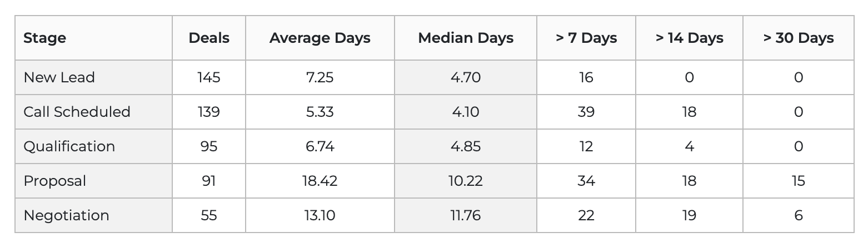The image size is (868, 247).
Task: Click New Lead deals count 145
Action: tap(209, 77)
